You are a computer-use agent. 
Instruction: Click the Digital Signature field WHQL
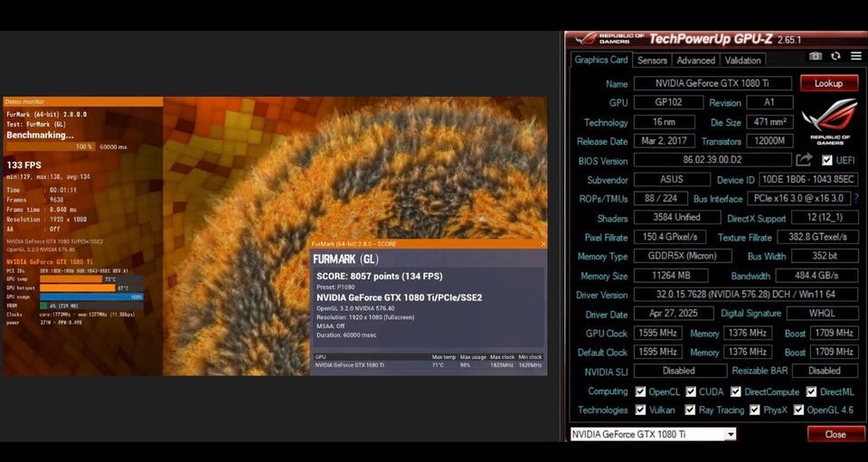tap(822, 313)
